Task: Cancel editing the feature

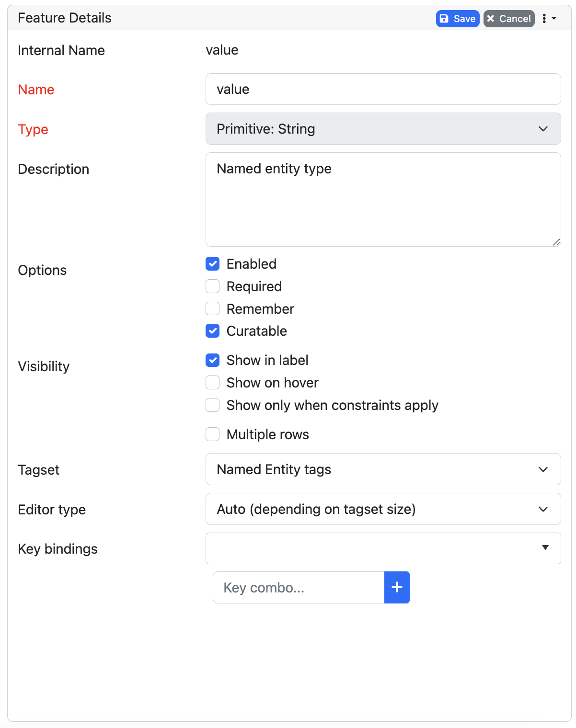Action: pyautogui.click(x=509, y=18)
